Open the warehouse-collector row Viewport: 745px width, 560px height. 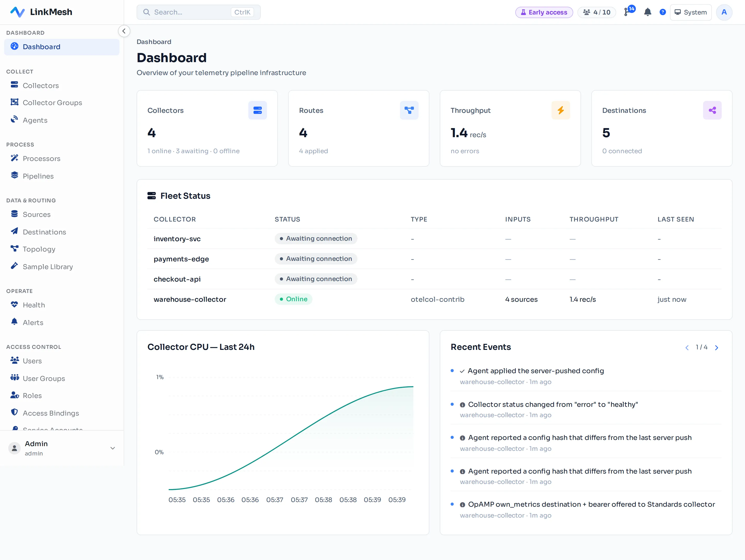pos(435,299)
